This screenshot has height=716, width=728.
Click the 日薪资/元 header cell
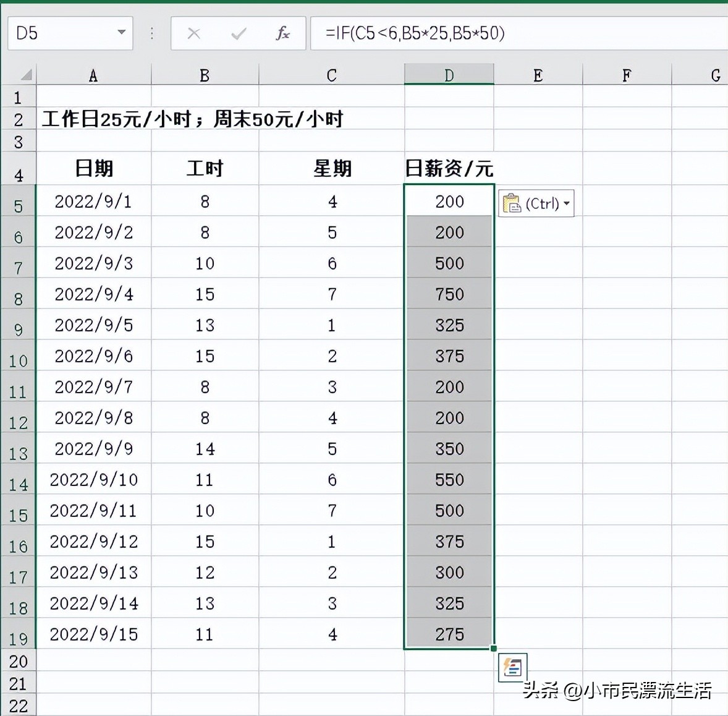pos(449,168)
